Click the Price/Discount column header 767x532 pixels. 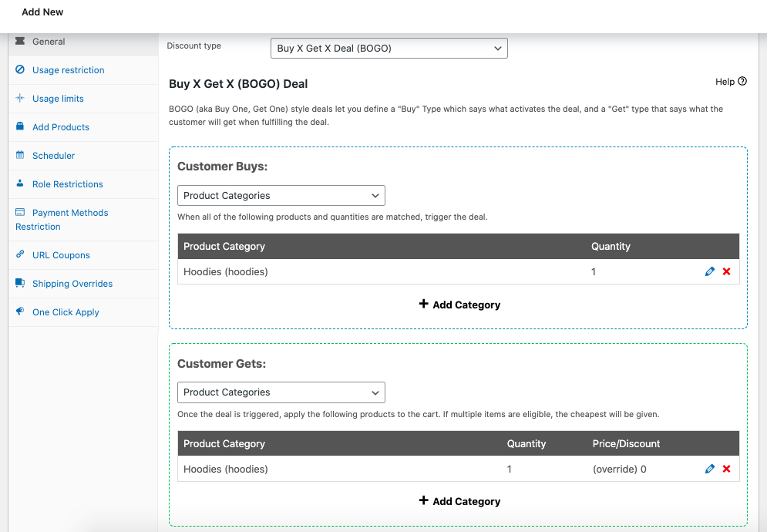(x=626, y=443)
